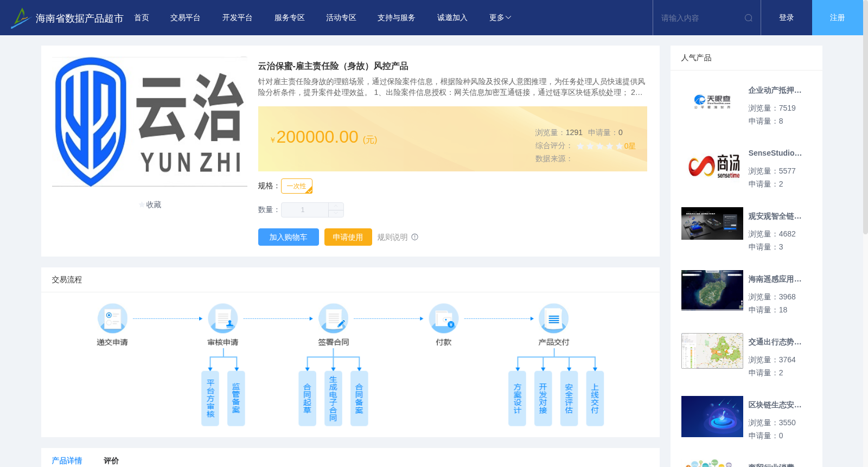Increase quantity with the up arrow
Viewport: 868px width, 467px height.
coord(336,206)
